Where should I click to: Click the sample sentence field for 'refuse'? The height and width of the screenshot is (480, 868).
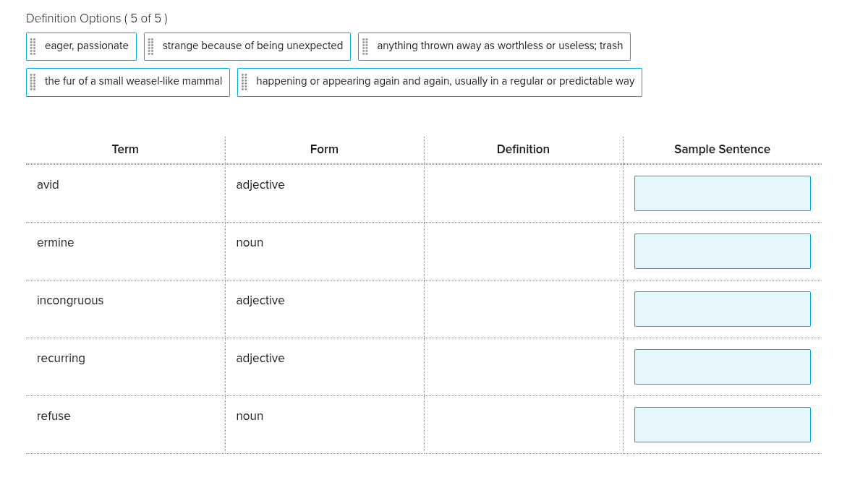(722, 424)
